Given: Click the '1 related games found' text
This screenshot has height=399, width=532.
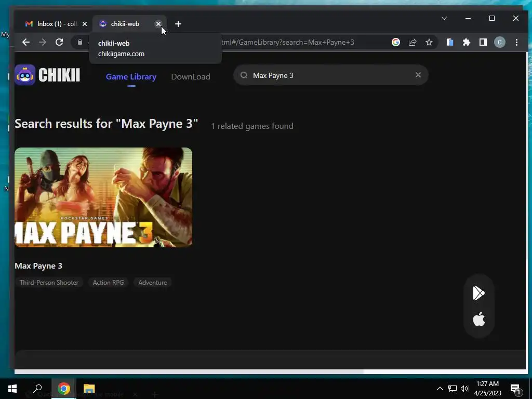Looking at the screenshot, I should pos(252,126).
